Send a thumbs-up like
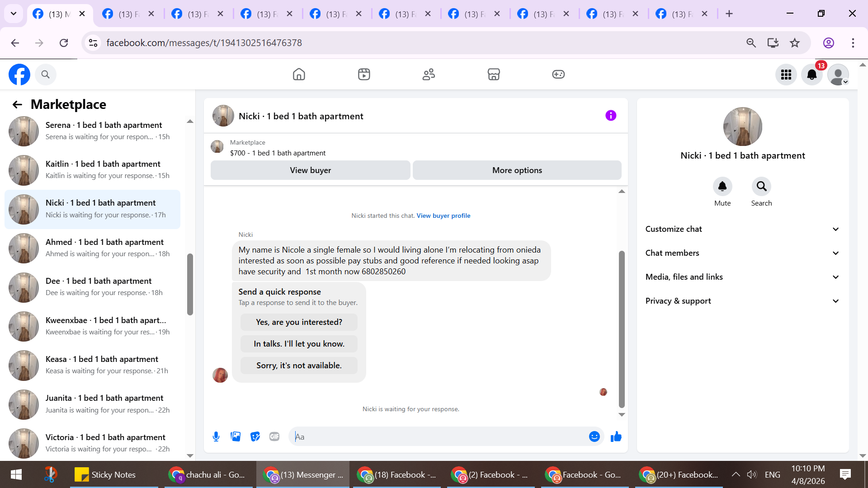This screenshot has height=488, width=868. [x=616, y=436]
